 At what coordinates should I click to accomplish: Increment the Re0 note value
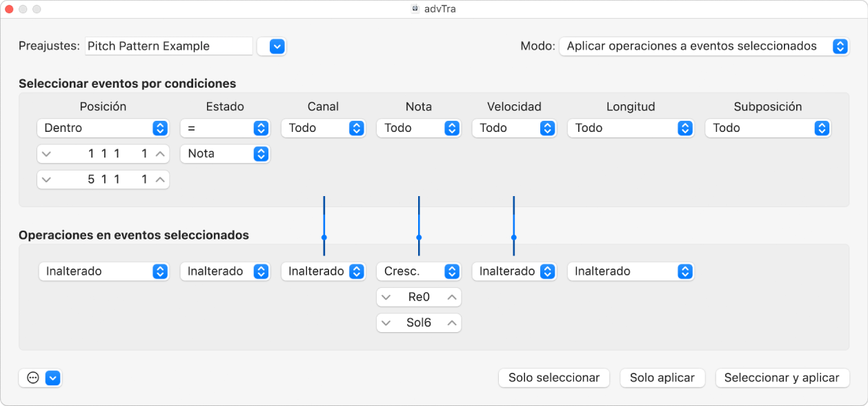point(452,298)
